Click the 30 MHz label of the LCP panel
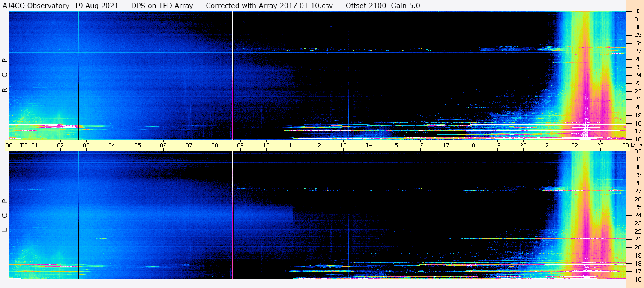The width and height of the screenshot is (644, 288). tap(637, 167)
